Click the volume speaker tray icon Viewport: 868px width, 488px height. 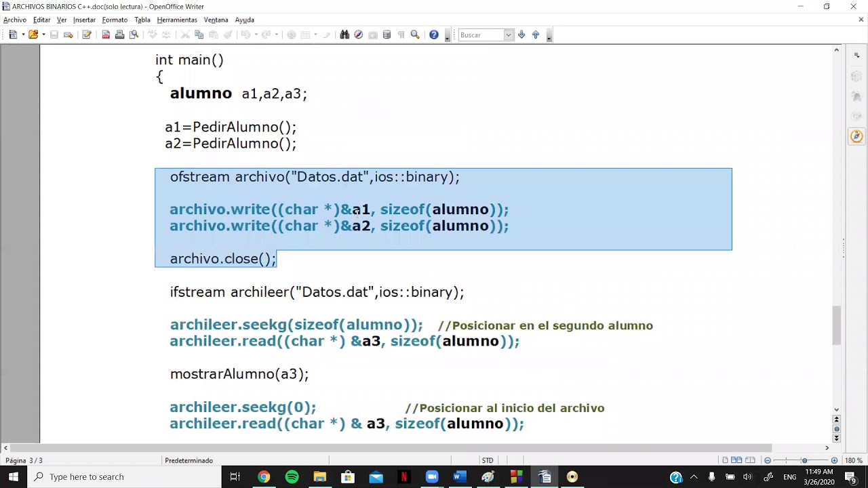pyautogui.click(x=747, y=476)
